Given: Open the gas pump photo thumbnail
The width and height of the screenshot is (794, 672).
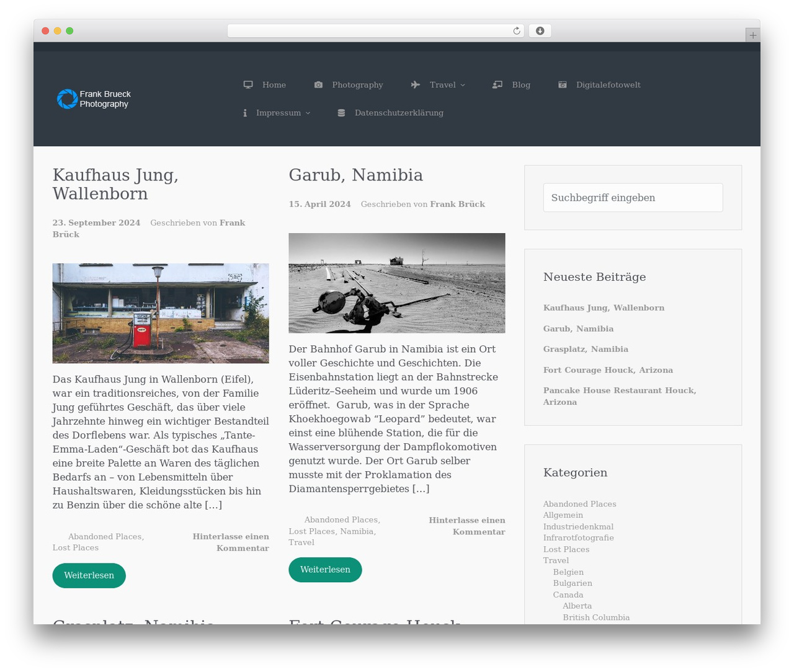Looking at the screenshot, I should [x=161, y=313].
